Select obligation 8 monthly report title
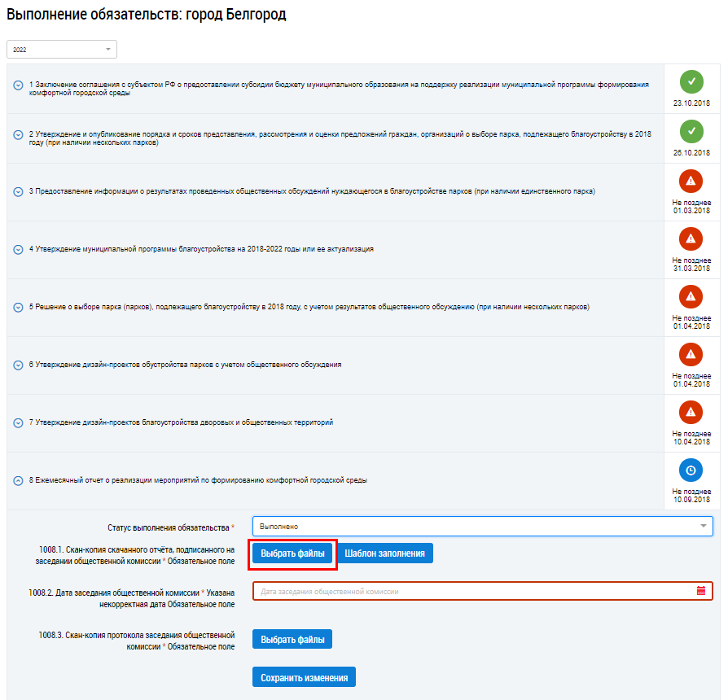Viewport: 728px width, 700px height. [198, 480]
